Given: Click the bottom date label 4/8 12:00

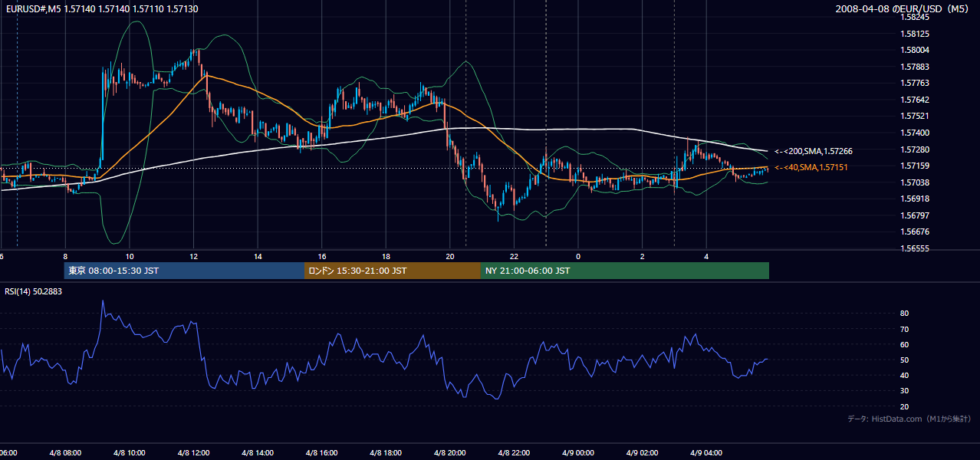Looking at the screenshot, I should pos(193,452).
